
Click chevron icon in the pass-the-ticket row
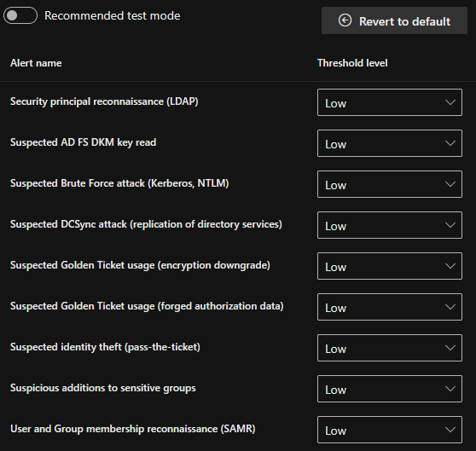click(450, 348)
